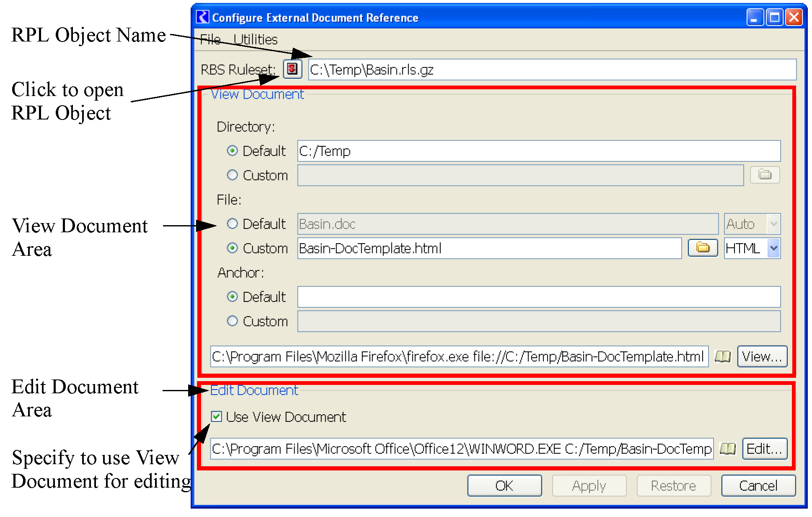Viewport: 812px width, 517px height.
Task: Open the RBS Ruleset RPL object icon
Action: [x=292, y=69]
